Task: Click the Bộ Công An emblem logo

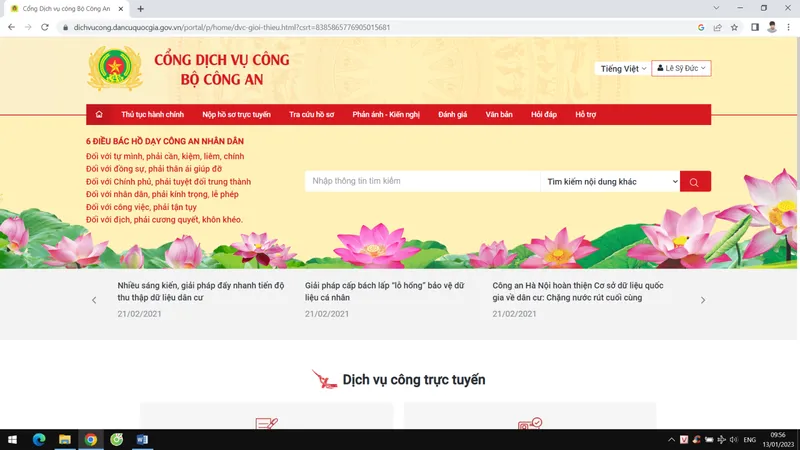Action: 115,69
